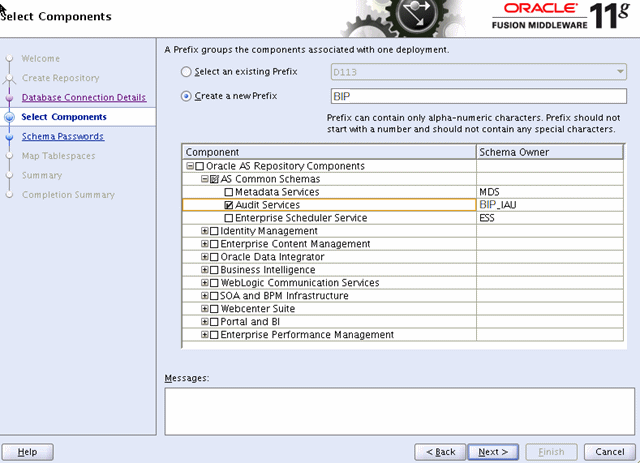The height and width of the screenshot is (463, 640).
Task: Check the WebLogic Communication Services checkbox
Action: pos(214,283)
